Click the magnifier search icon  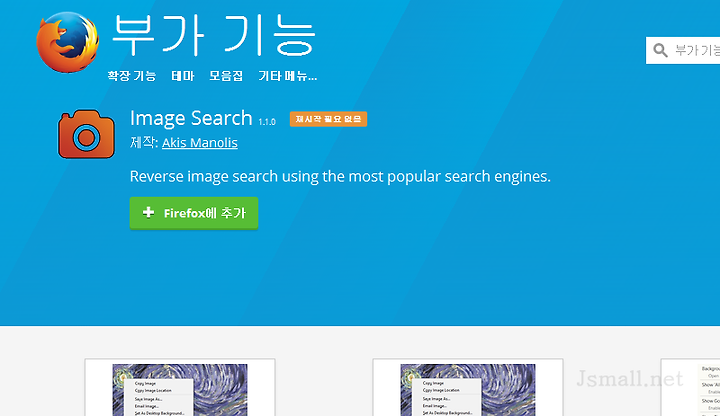(660, 50)
